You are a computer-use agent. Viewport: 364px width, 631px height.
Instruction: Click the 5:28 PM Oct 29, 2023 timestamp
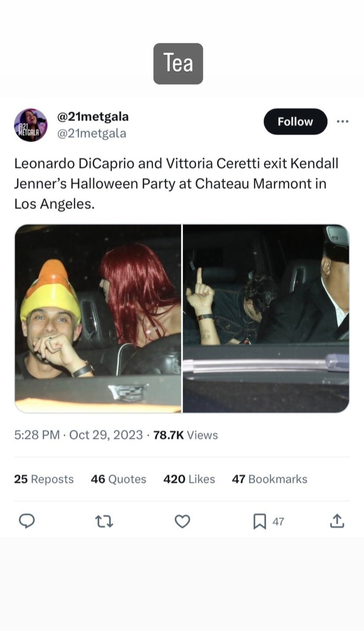point(79,435)
